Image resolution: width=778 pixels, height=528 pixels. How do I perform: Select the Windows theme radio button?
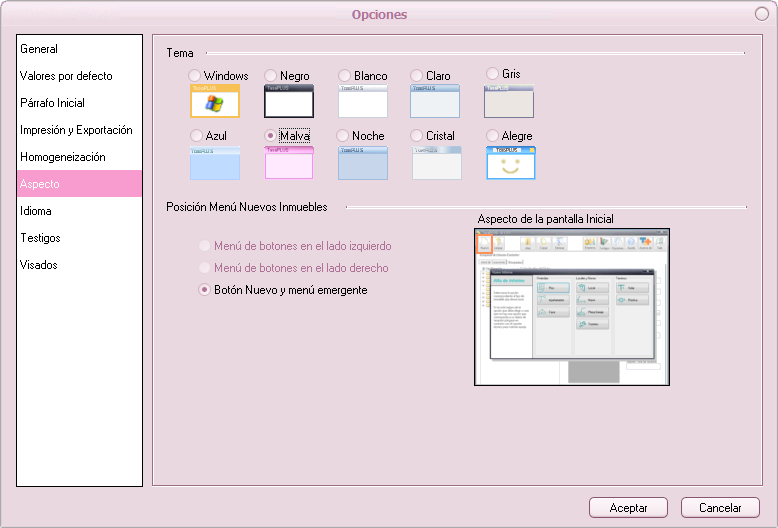point(195,76)
